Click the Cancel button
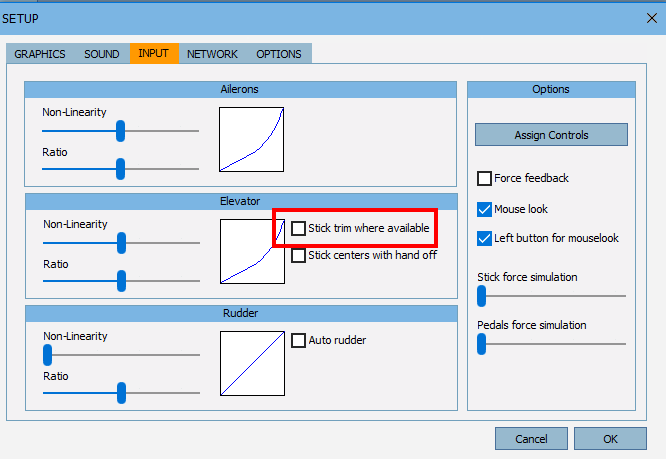The image size is (666, 459). coord(531,438)
